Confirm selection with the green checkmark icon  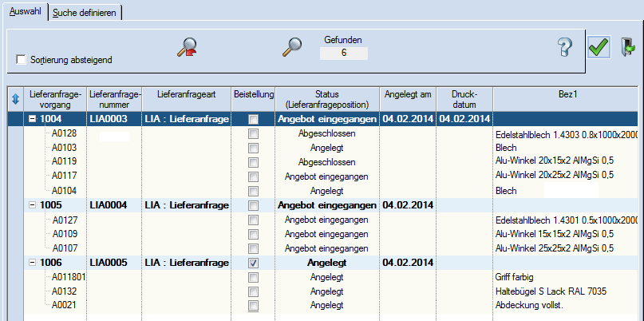599,48
